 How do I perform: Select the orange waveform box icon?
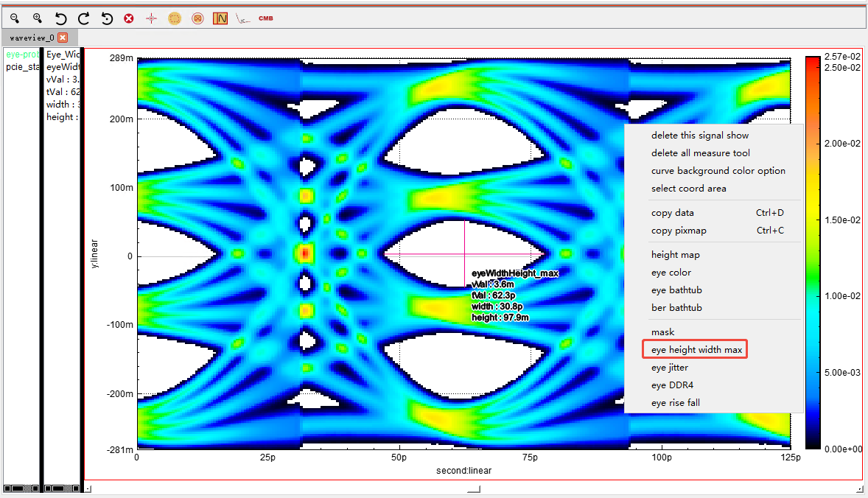click(220, 18)
